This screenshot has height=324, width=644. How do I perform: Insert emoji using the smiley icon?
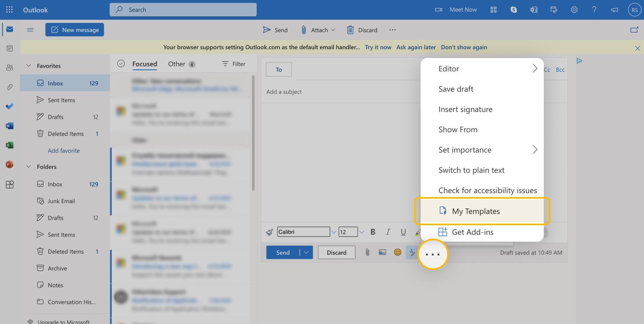397,252
